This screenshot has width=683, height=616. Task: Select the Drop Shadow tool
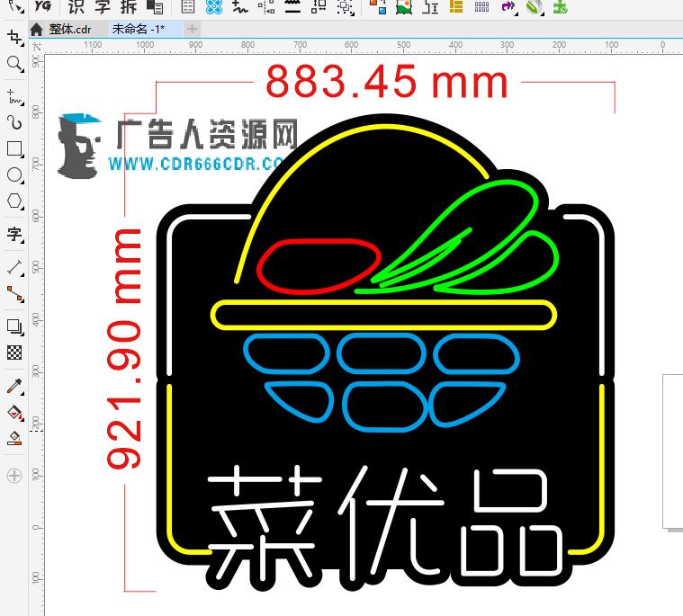pos(13,326)
